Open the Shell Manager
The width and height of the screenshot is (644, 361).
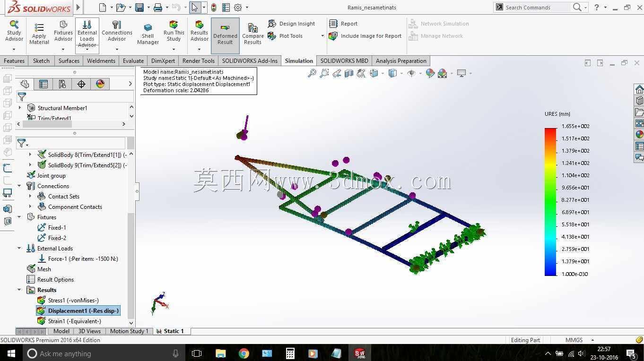148,34
